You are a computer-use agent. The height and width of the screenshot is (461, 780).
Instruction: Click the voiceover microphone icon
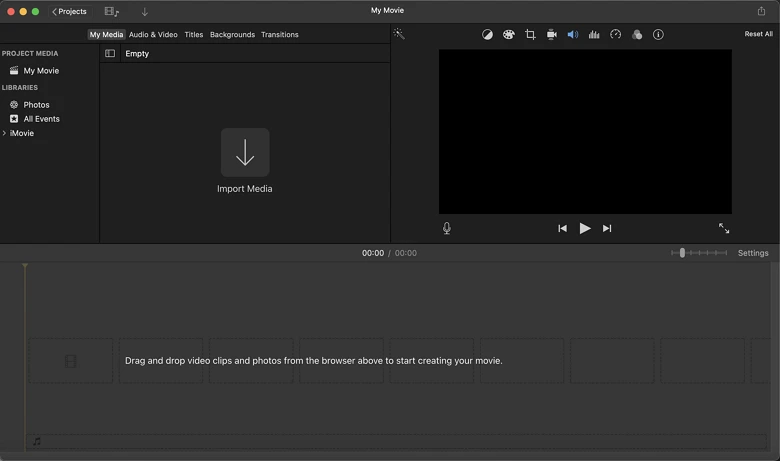(x=447, y=228)
